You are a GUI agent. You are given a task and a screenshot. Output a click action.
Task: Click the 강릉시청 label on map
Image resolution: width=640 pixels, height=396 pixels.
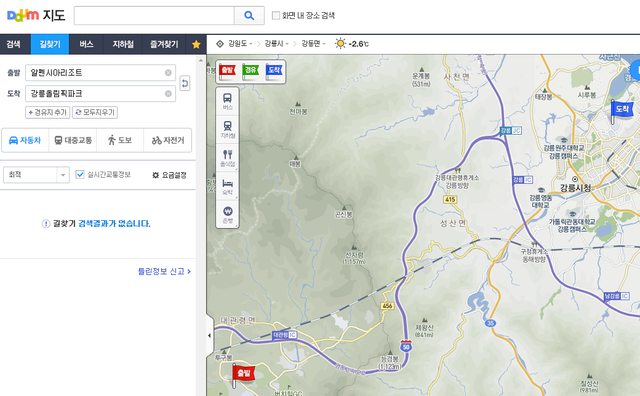click(x=575, y=188)
